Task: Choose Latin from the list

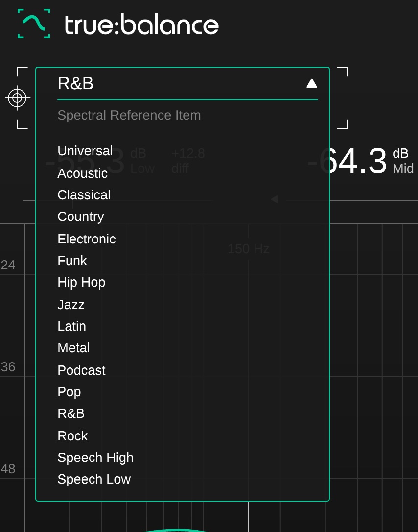Action: tap(71, 326)
